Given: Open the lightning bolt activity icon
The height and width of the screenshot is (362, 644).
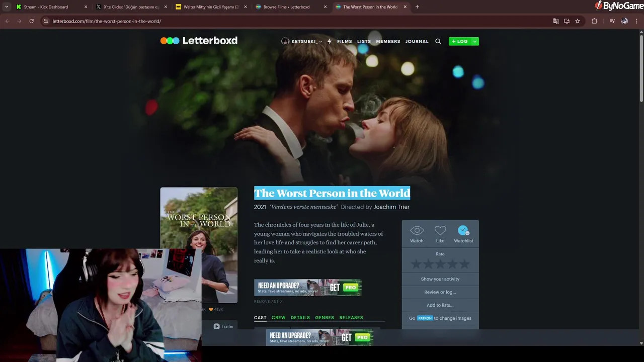Looking at the screenshot, I should (x=330, y=41).
